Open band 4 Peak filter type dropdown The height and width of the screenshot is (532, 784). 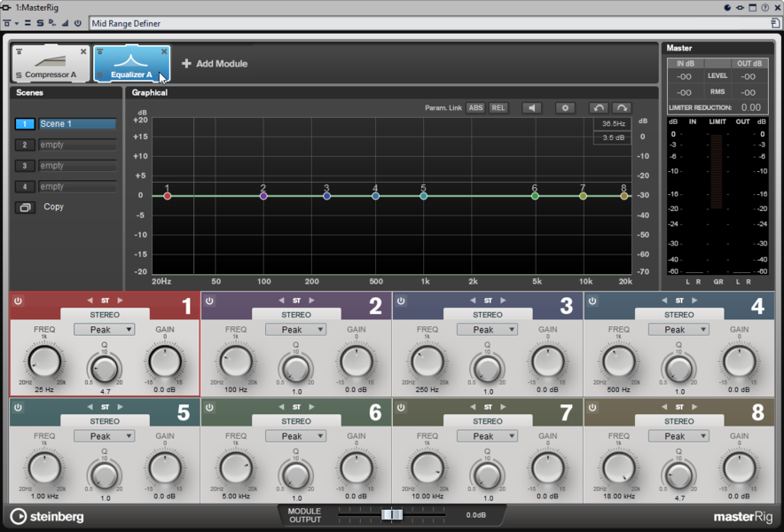tap(678, 330)
